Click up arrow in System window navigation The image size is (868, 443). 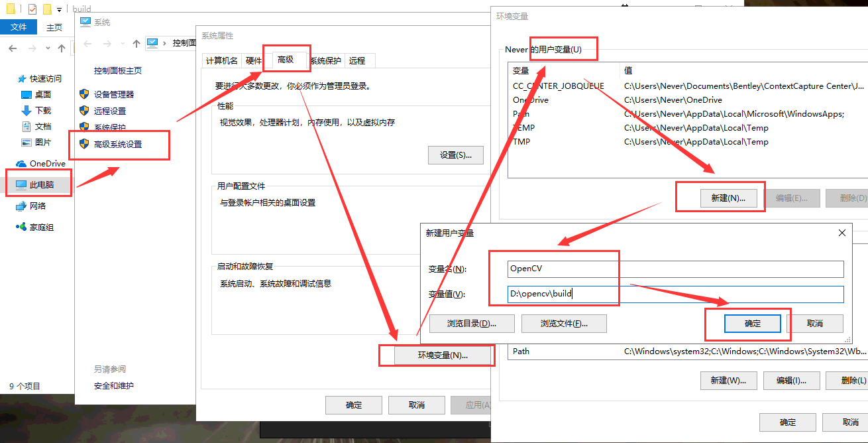click(x=136, y=43)
